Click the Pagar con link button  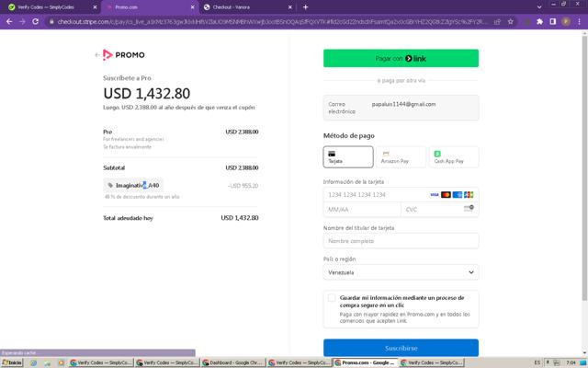pyautogui.click(x=401, y=58)
